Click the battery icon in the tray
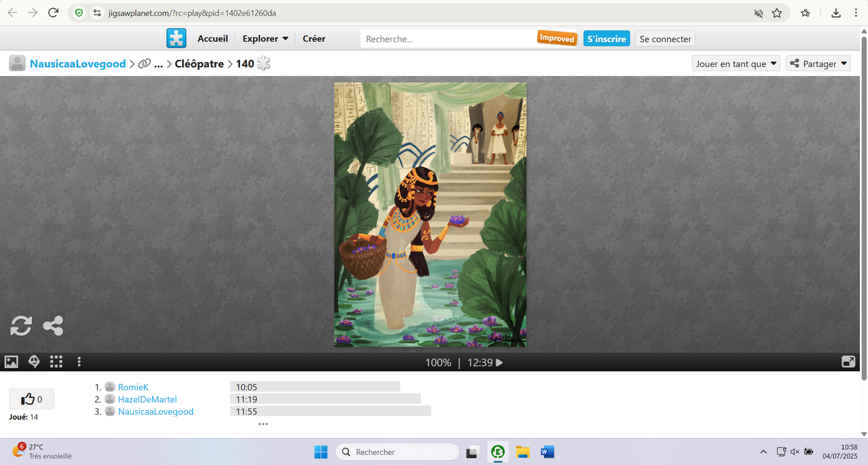Image resolution: width=868 pixels, height=465 pixels. (x=809, y=452)
